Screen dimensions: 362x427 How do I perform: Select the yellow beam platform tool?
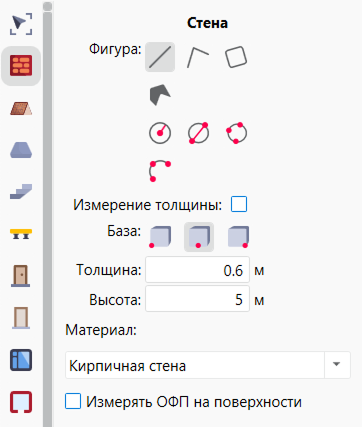tap(21, 234)
